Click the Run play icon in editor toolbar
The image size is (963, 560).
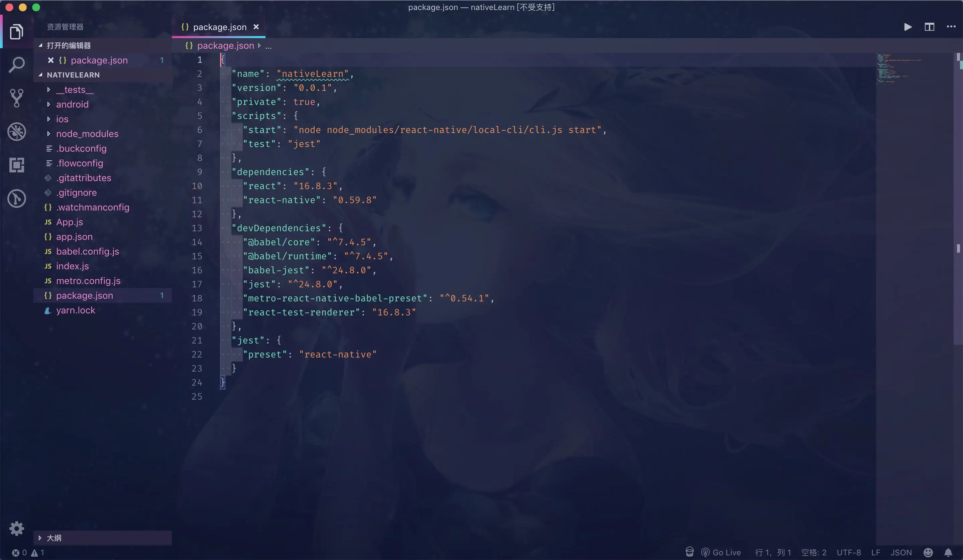[907, 27]
